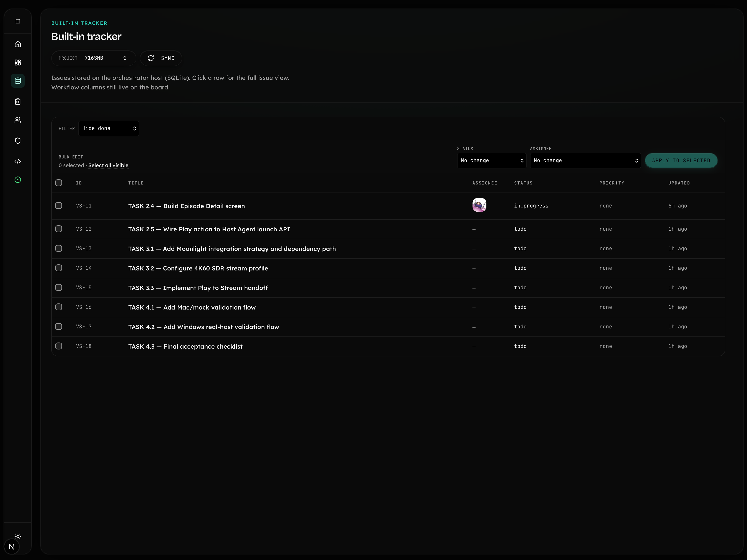Open TASK 4.1 Add Mac/mock validation flow
The width and height of the screenshot is (747, 560).
(x=192, y=308)
